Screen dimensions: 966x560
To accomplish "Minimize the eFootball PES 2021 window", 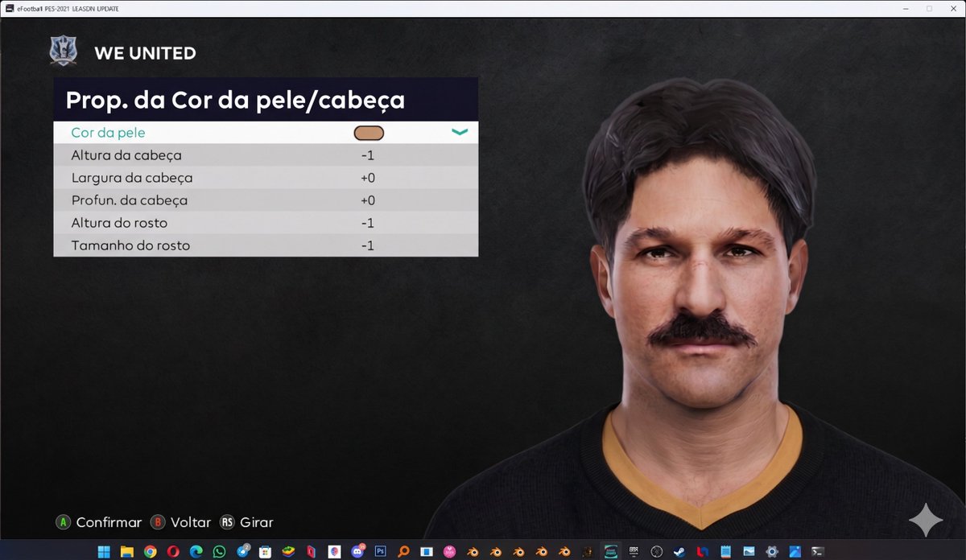I will pyautogui.click(x=907, y=8).
